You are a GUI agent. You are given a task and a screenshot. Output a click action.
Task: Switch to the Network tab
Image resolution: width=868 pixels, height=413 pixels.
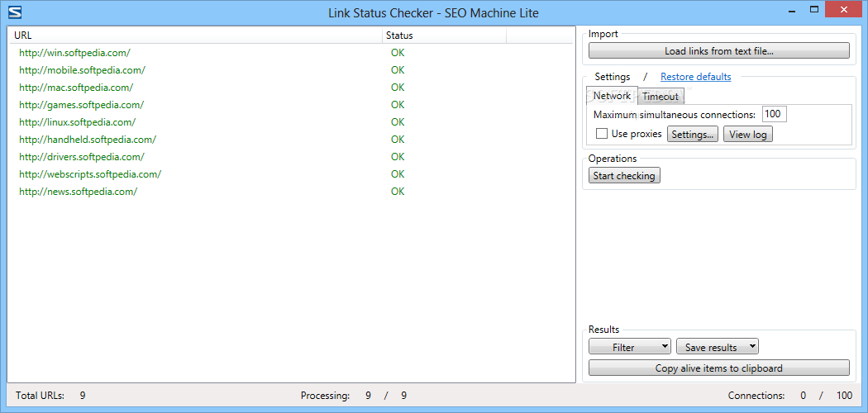pos(612,96)
